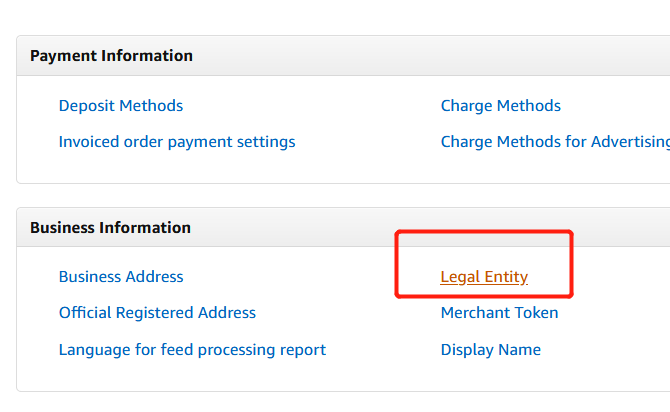This screenshot has width=670, height=412.
Task: Select the Display Name link
Action: pyautogui.click(x=490, y=350)
